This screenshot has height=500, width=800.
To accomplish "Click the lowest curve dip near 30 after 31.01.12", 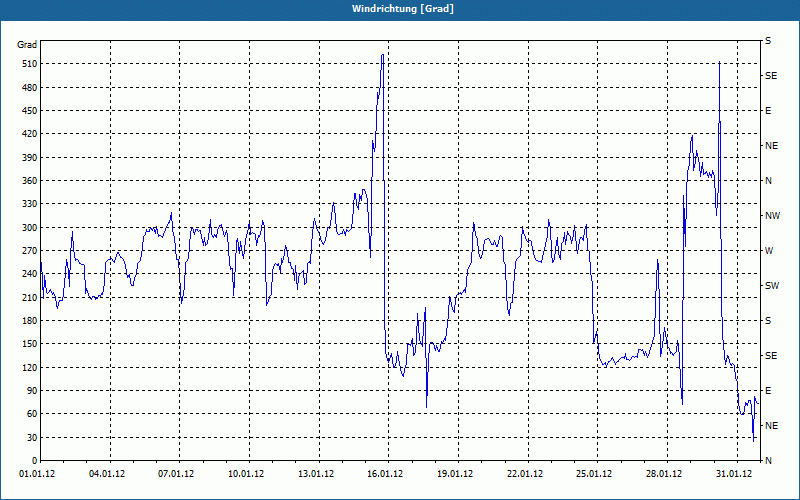I will point(753,441).
